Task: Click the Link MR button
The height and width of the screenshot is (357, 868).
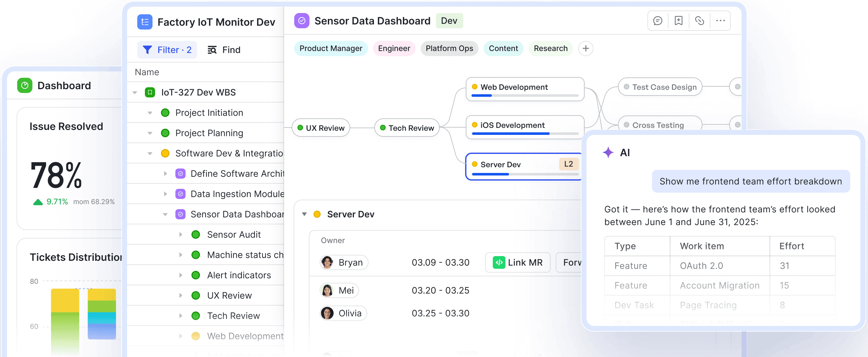Action: click(518, 262)
